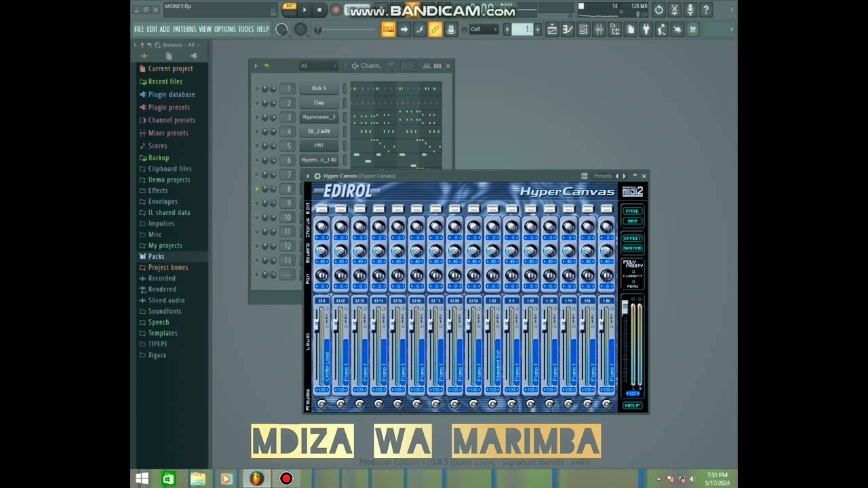Open the mixer from toolbar
The width and height of the screenshot is (868, 488).
click(599, 29)
